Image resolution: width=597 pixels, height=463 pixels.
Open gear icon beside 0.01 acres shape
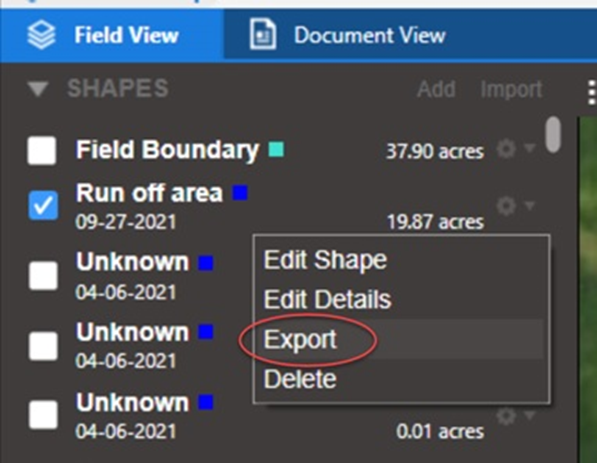tap(506, 416)
